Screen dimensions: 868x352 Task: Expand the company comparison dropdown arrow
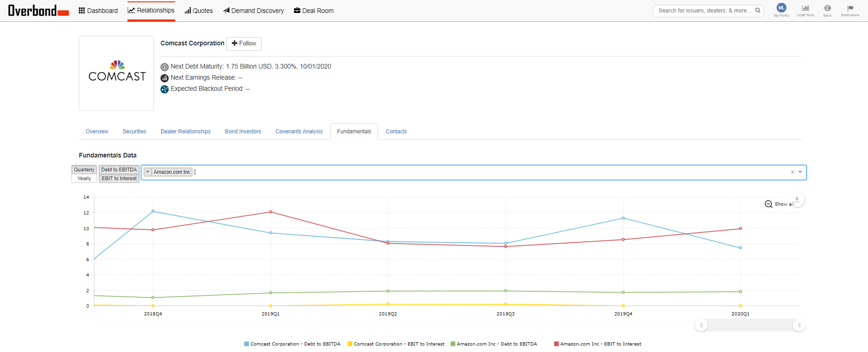[x=800, y=172]
